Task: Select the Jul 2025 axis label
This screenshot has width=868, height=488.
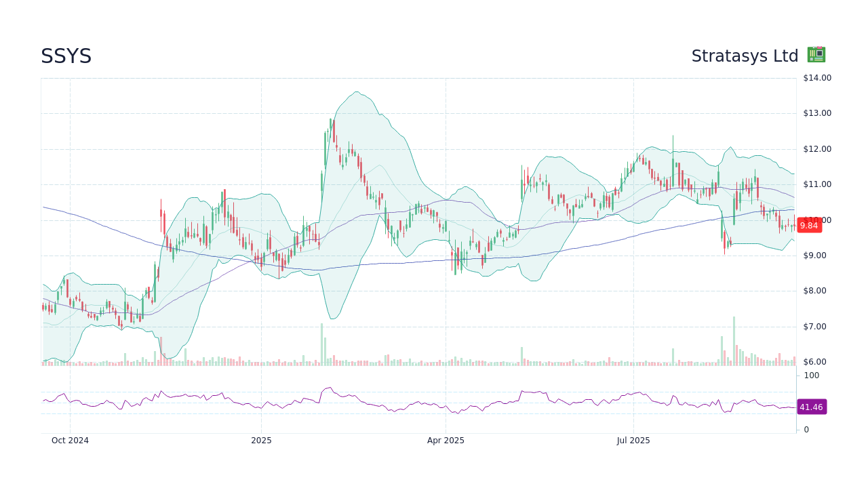Action: pos(634,440)
